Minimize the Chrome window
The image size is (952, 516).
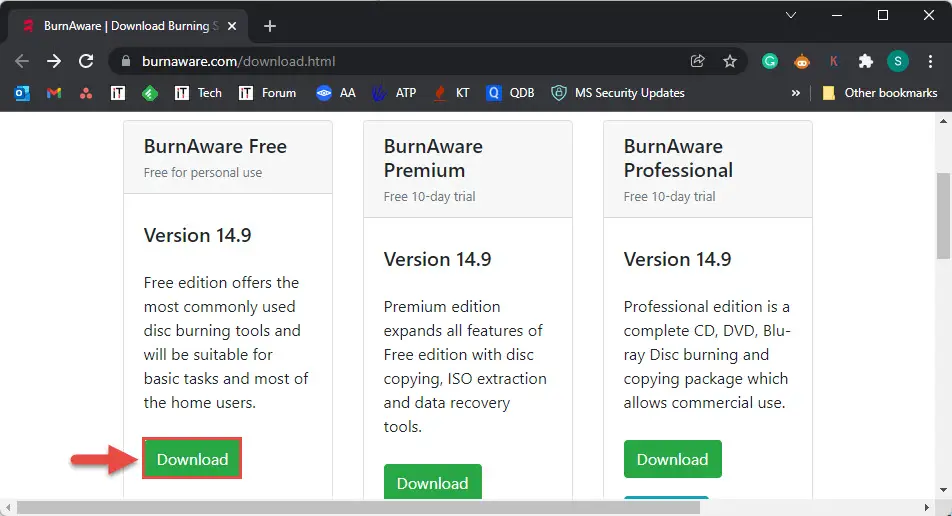[837, 15]
